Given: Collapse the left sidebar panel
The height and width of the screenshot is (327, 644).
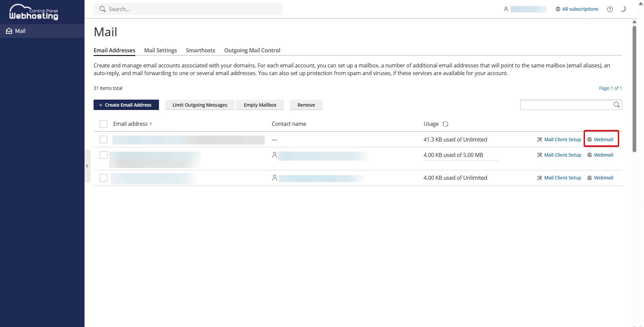Looking at the screenshot, I should (87, 166).
